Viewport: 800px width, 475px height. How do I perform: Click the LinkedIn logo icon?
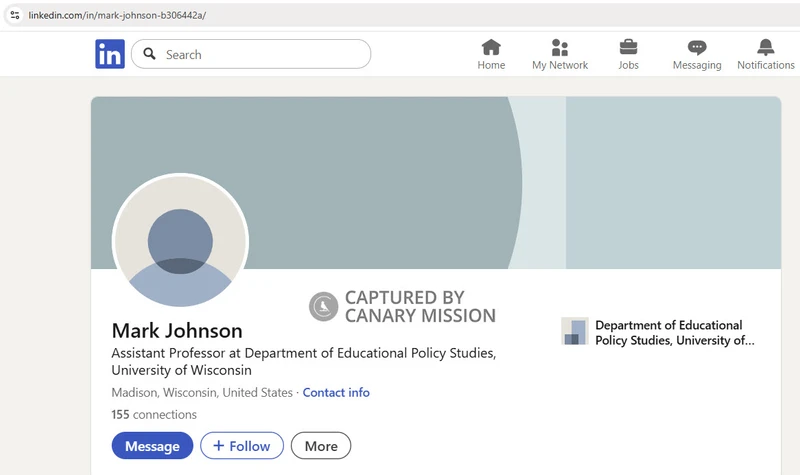pyautogui.click(x=110, y=54)
